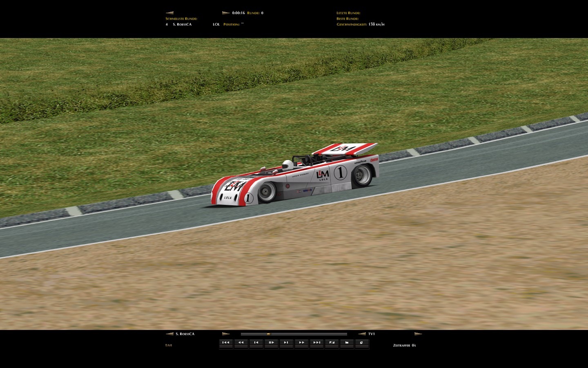Click the S. RoessCA driver name in the bottom bar
This screenshot has height=368, width=588.
(185, 334)
